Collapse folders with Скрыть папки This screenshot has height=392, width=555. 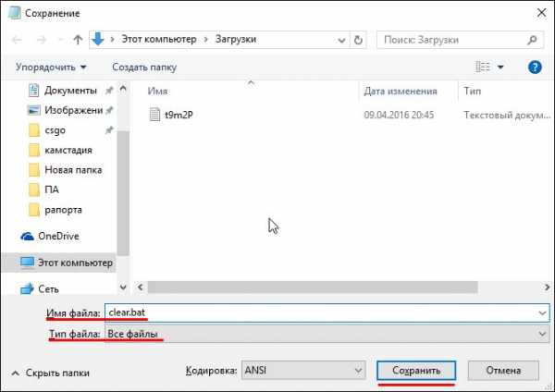[x=51, y=374]
